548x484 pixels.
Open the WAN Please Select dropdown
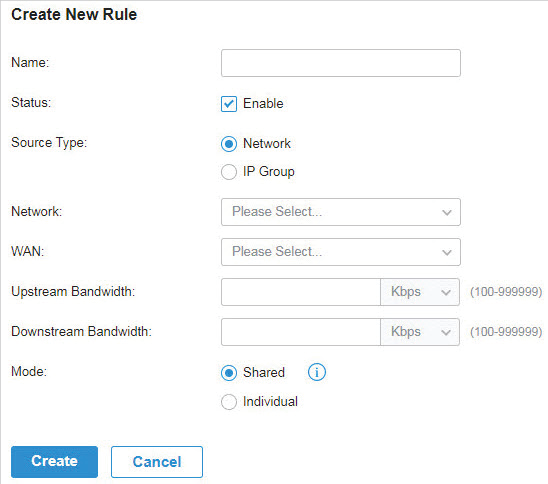pos(341,252)
